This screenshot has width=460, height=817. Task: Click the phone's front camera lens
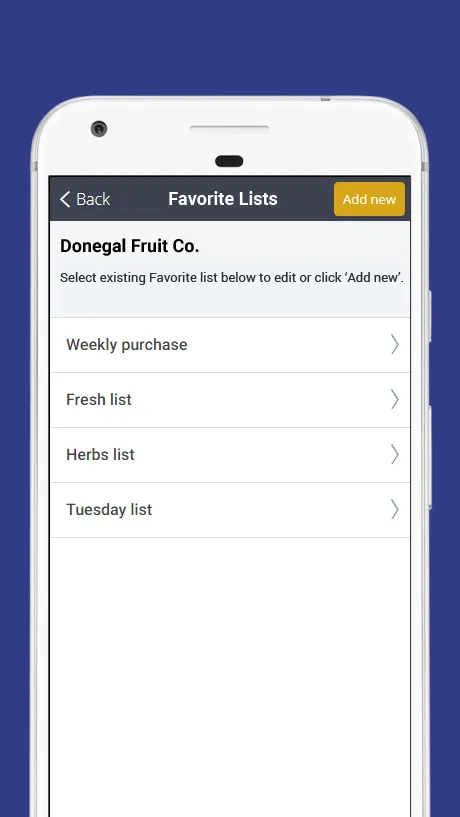(x=99, y=129)
